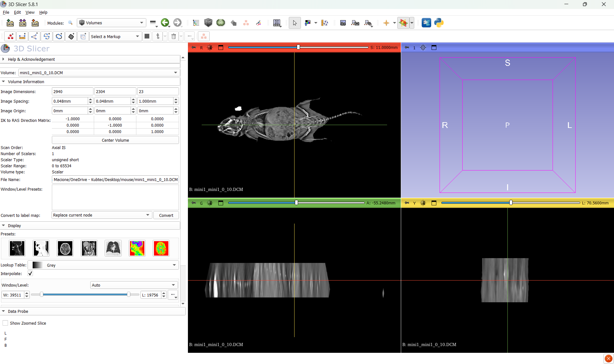614x364 pixels.
Task: Click the Center Volume button
Action: (x=115, y=140)
